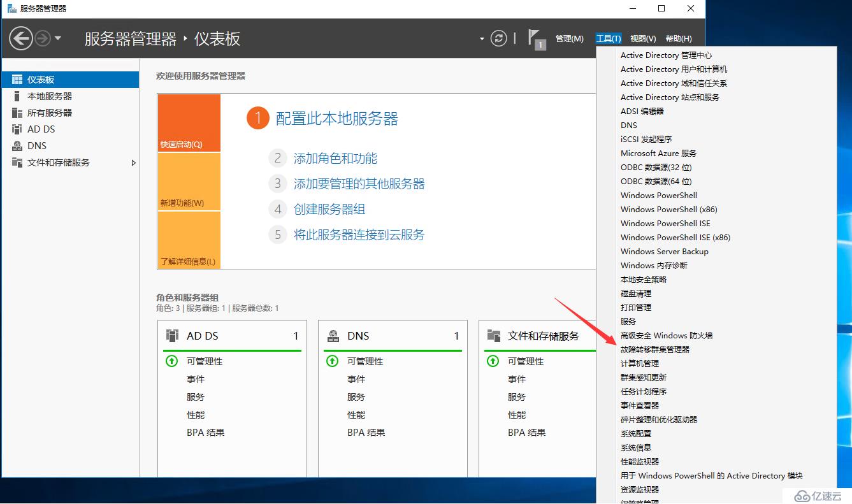This screenshot has height=504, width=852.
Task: Click 添加要管理的其他服务器 link
Action: tap(359, 184)
